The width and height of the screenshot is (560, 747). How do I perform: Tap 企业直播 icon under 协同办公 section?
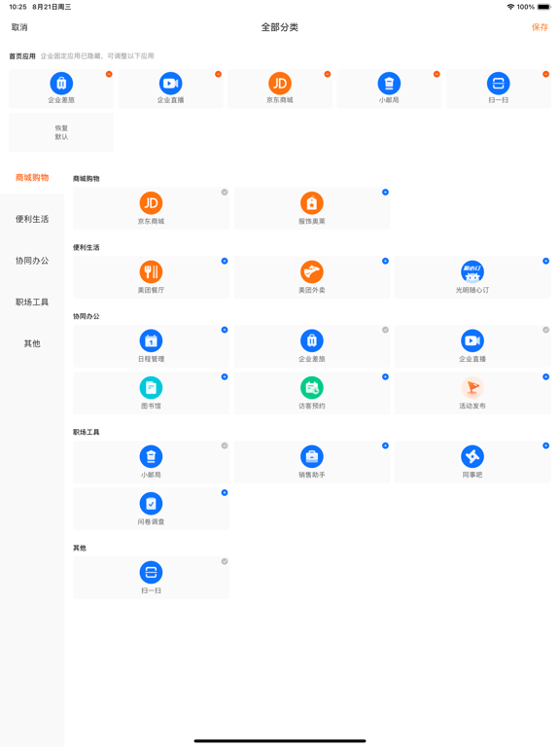(x=472, y=341)
